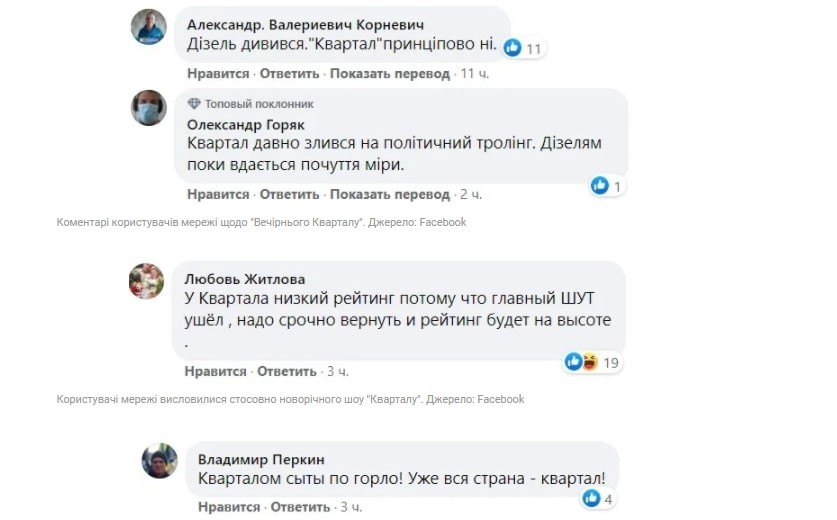Click Владимир Перкин's profile avatar
Image resolution: width=837 pixels, height=520 pixels.
coord(159,461)
